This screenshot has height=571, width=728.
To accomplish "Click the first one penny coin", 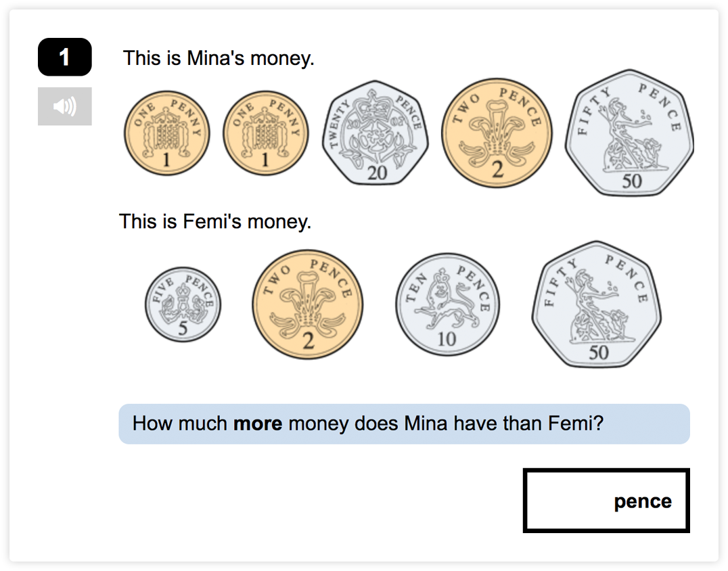I will (166, 133).
